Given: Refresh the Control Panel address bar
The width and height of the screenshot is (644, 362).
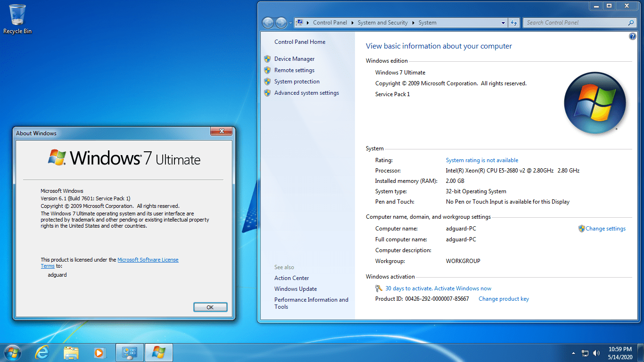Looking at the screenshot, I should pos(514,23).
